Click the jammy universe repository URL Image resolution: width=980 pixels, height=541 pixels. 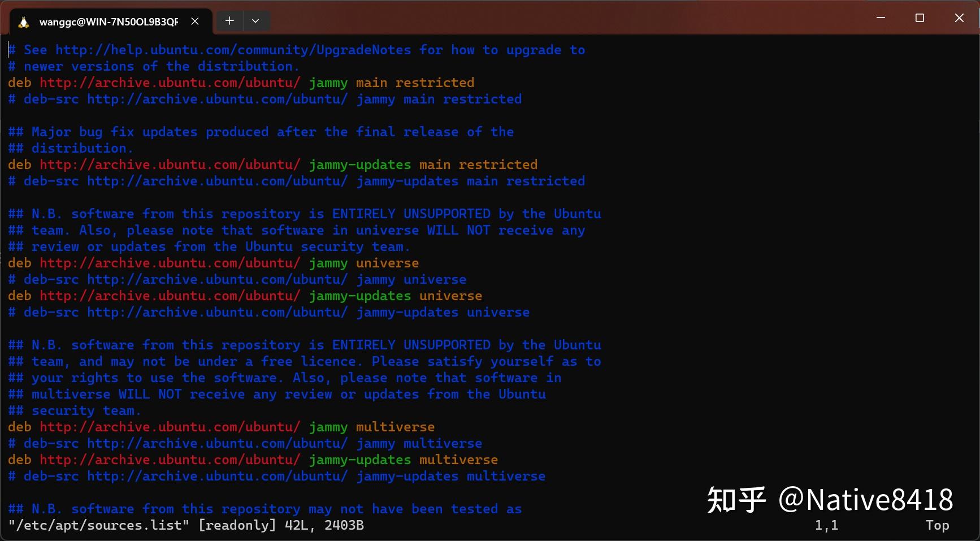tap(170, 263)
